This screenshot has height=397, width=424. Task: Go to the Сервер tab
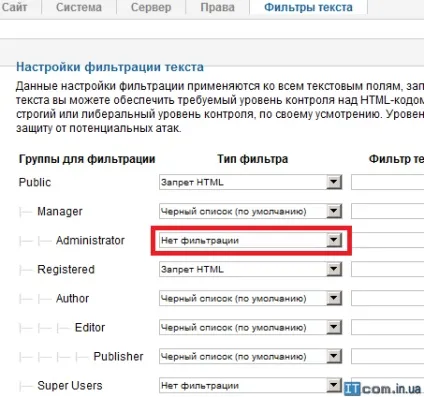click(x=151, y=7)
